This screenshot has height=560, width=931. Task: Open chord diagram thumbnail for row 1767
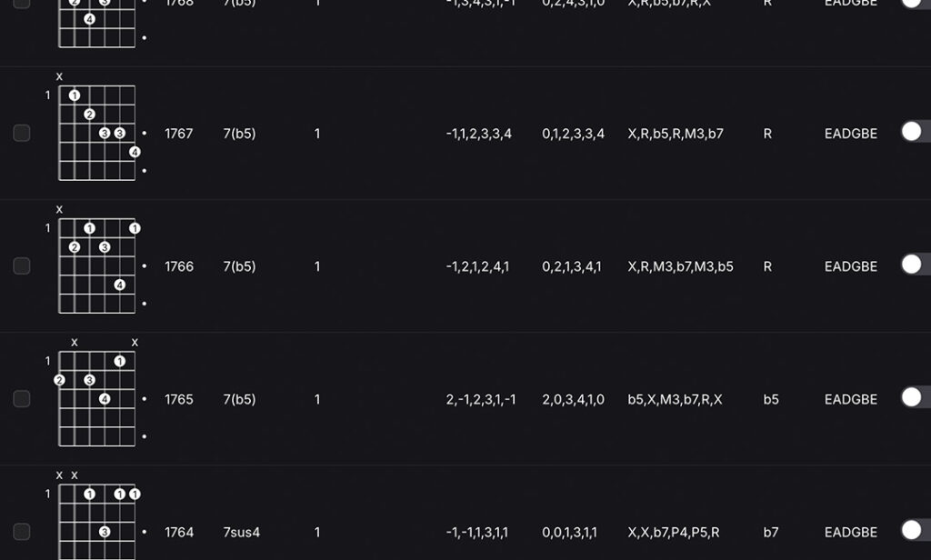96,133
